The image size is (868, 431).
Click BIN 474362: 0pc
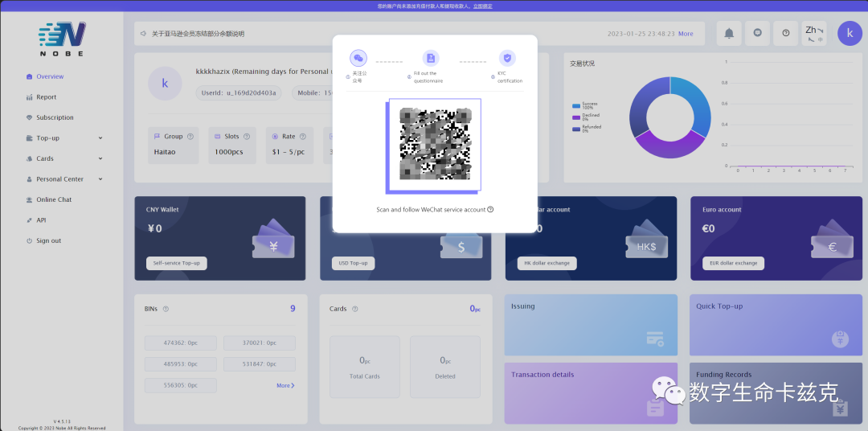pyautogui.click(x=181, y=343)
